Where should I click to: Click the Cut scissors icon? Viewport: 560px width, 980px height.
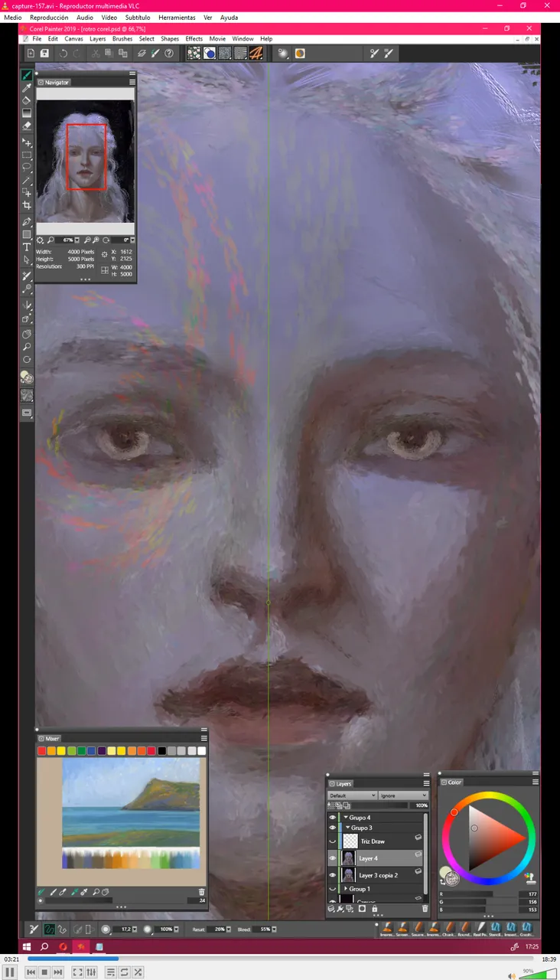click(96, 54)
